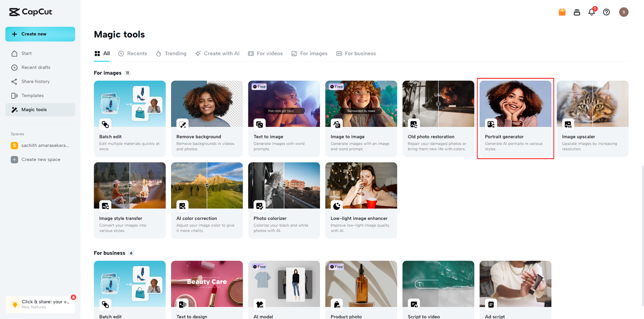Open Text to image tool thumbnail
644x319 pixels.
(284, 103)
